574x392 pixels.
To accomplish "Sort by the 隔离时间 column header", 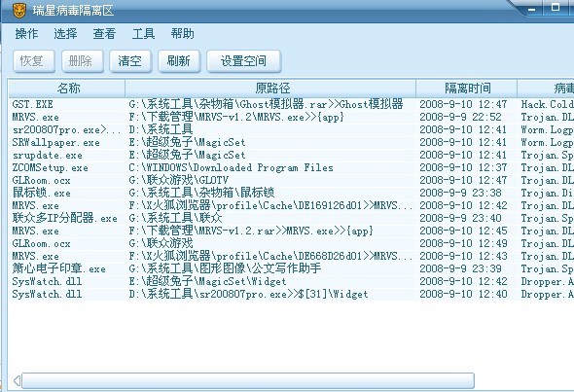I will [x=467, y=89].
